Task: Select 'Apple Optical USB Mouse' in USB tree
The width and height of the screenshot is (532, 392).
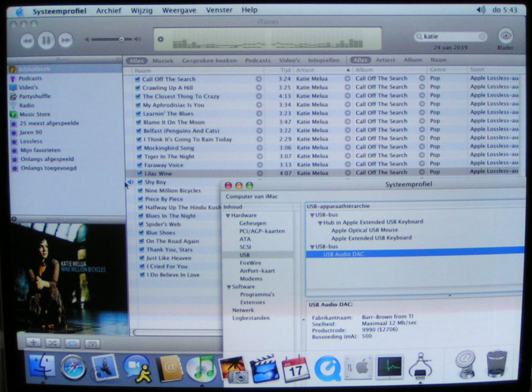Action: point(365,230)
